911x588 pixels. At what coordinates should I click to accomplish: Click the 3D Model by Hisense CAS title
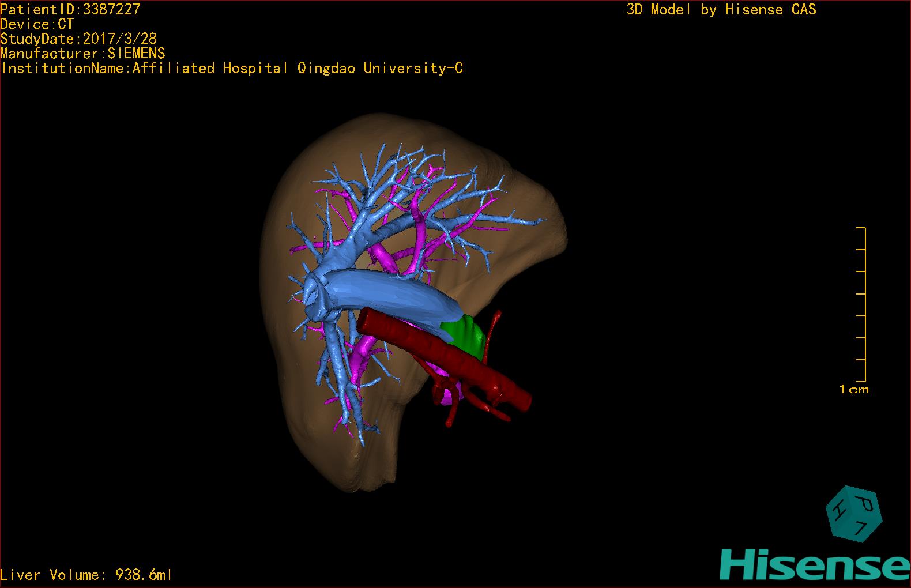pos(721,10)
